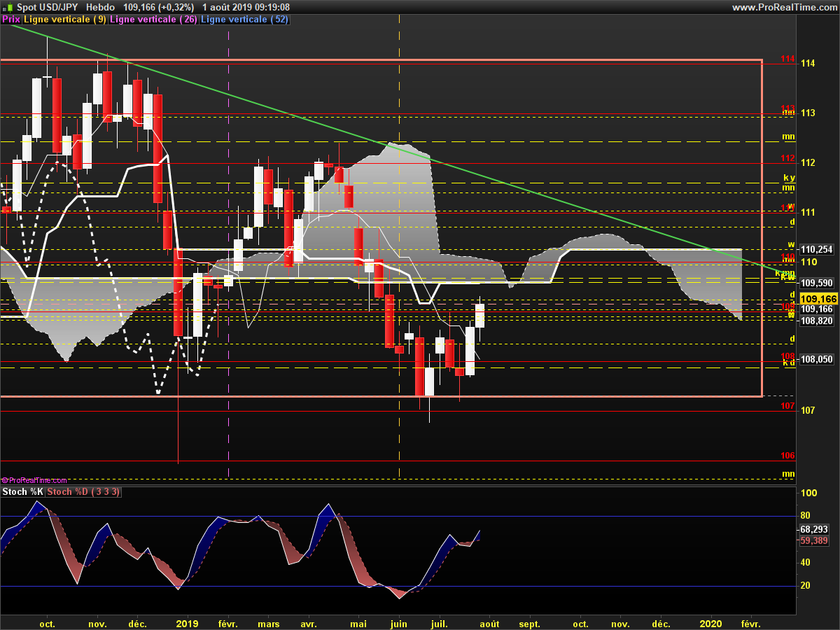Screen dimensions: 840x630
Task: Click the 2019 label on the time axis
Action: coord(188,624)
